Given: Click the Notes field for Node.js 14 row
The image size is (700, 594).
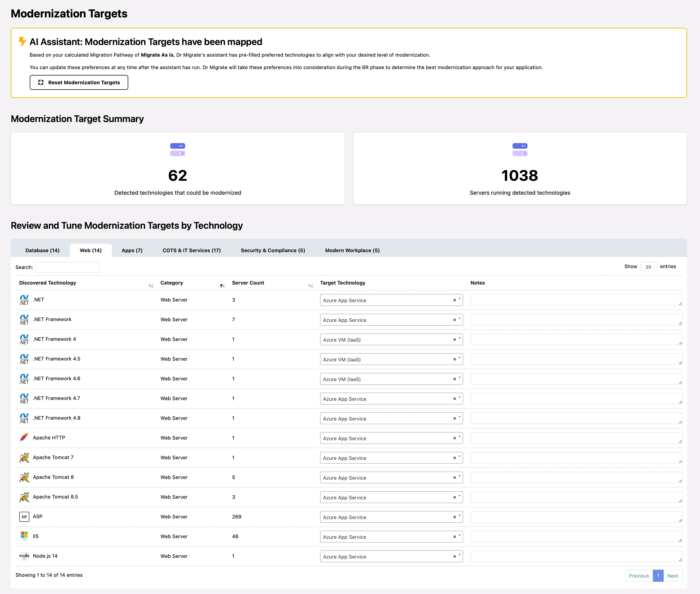Looking at the screenshot, I should (576, 556).
